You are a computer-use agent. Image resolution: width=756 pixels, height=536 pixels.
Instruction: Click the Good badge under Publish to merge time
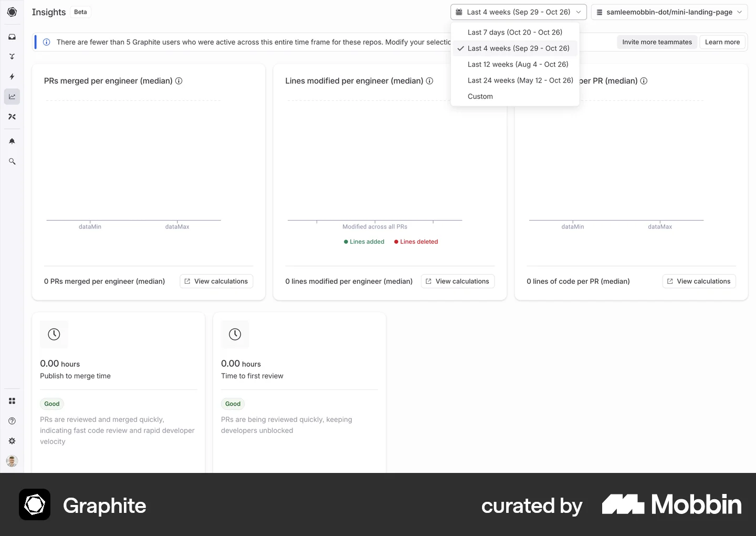pos(52,404)
